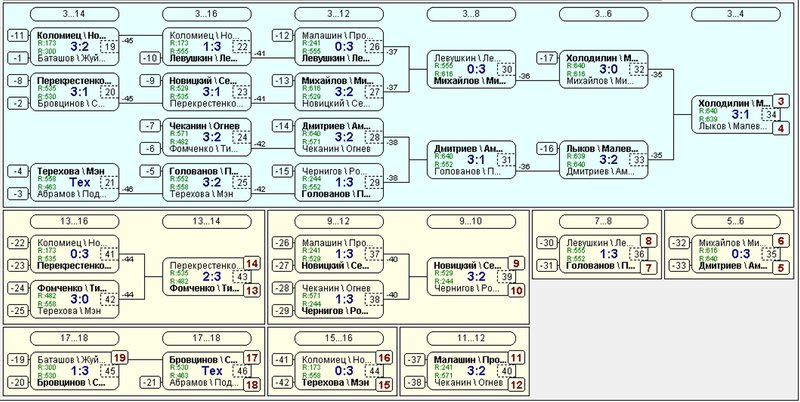The image size is (800, 402).
Task: Select place badge 12 for Чеканин
Action: point(516,385)
